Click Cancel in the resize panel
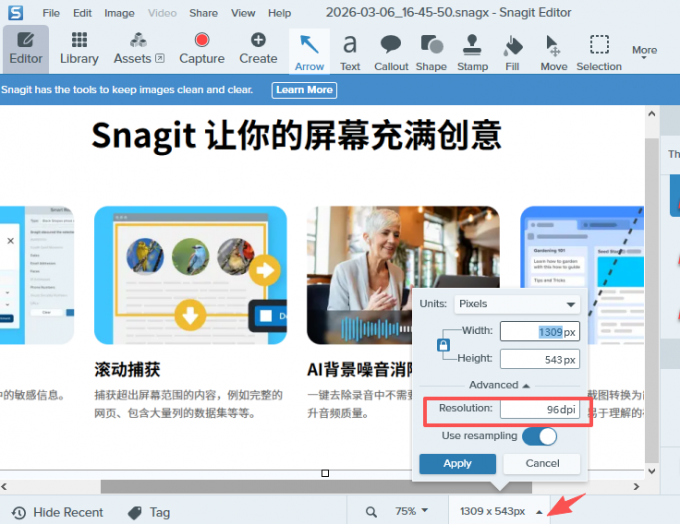The width and height of the screenshot is (680, 524). pyautogui.click(x=542, y=464)
